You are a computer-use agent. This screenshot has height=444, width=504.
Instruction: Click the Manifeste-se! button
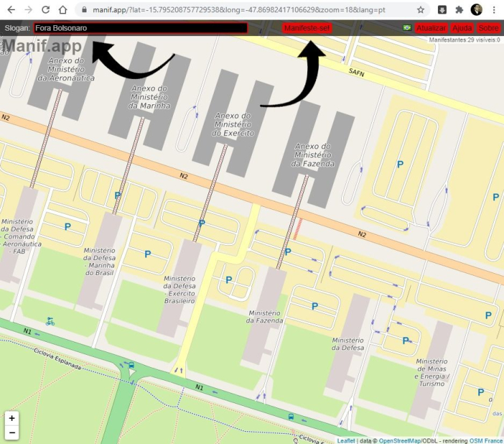coord(306,28)
